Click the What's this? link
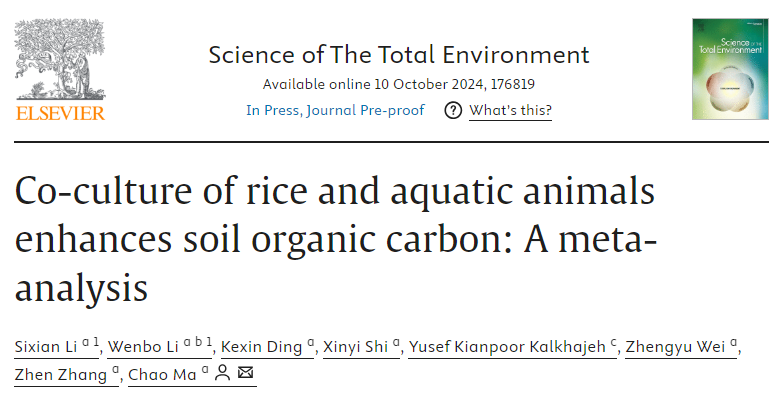Viewport: 783px width, 406px height. (x=510, y=110)
